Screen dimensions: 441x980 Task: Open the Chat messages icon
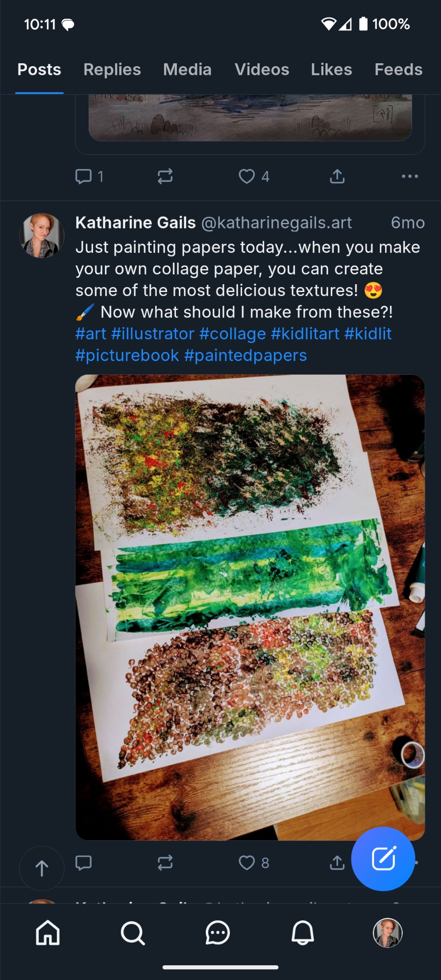(x=218, y=932)
